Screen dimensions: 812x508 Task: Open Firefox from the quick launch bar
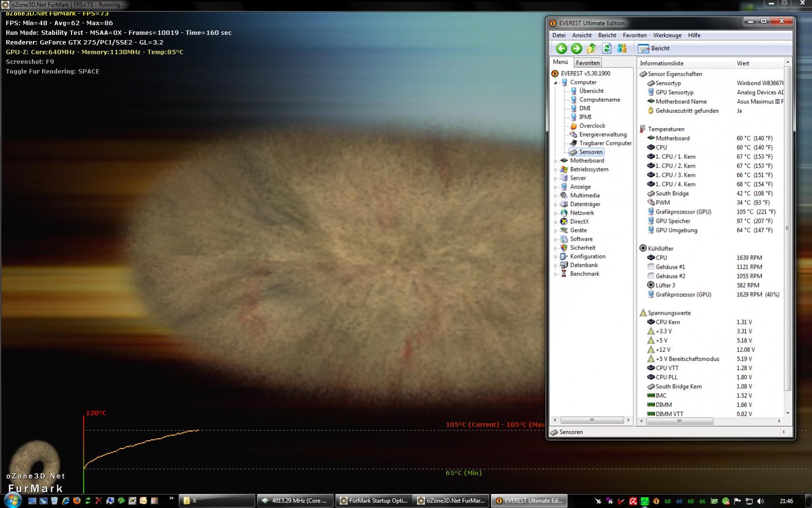pyautogui.click(x=77, y=501)
